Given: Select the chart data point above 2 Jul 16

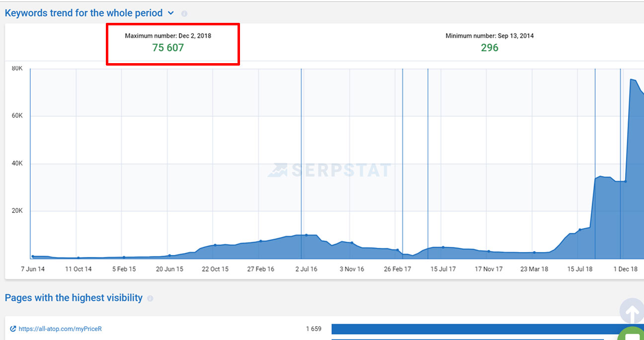Looking at the screenshot, I should 306,235.
